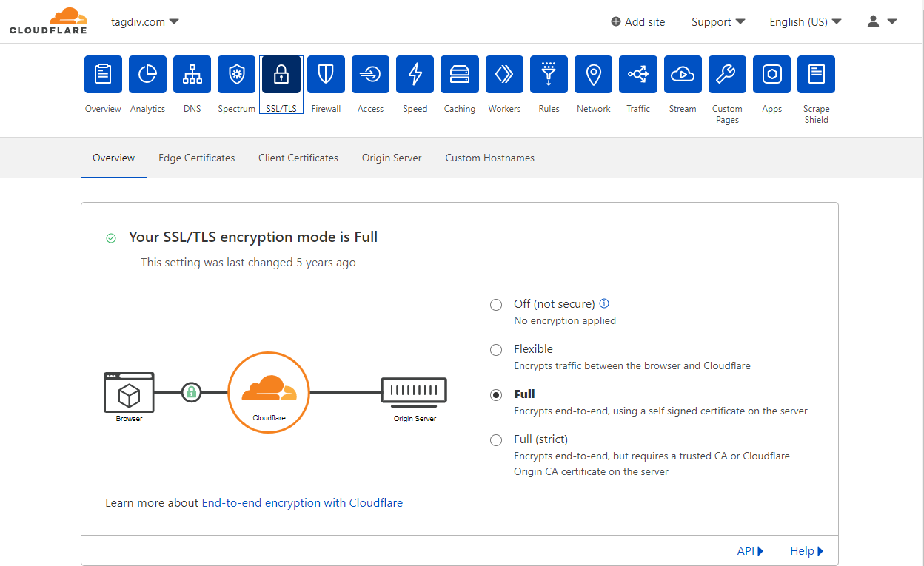Select the Off (not secure) radio button

(x=496, y=305)
